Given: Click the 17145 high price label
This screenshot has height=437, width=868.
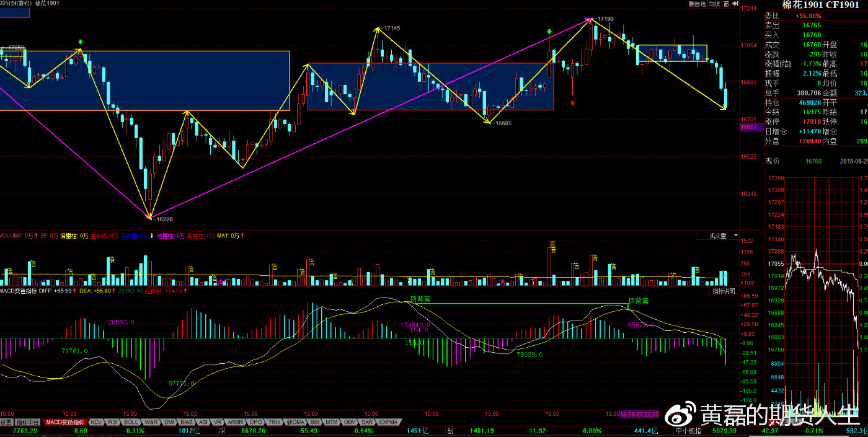Looking at the screenshot, I should tap(392, 29).
